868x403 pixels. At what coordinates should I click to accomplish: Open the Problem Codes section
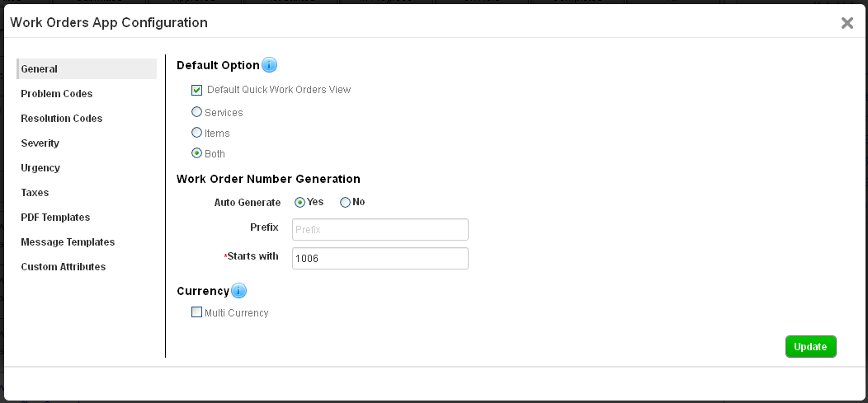click(57, 94)
